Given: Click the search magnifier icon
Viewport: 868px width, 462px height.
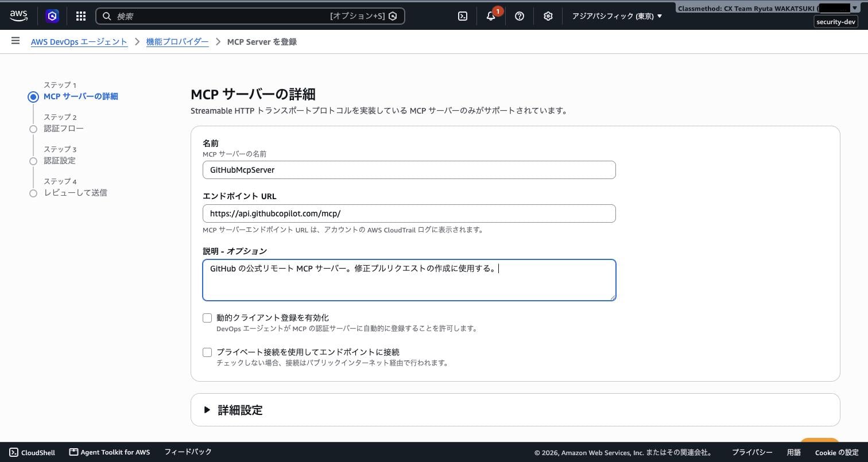Looking at the screenshot, I should click(107, 16).
